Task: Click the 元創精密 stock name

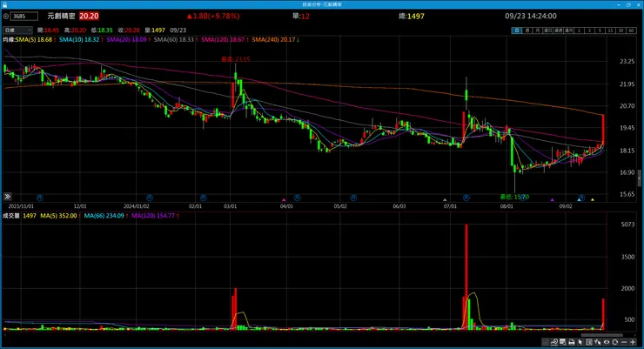Action: click(61, 16)
